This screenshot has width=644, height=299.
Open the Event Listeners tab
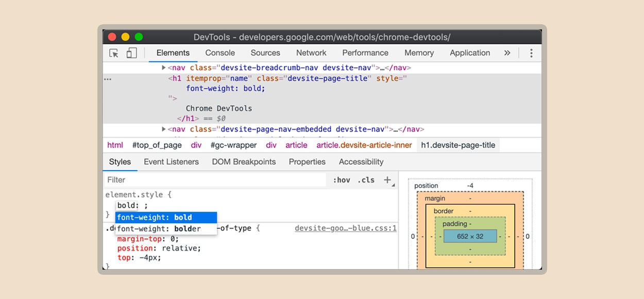click(171, 162)
